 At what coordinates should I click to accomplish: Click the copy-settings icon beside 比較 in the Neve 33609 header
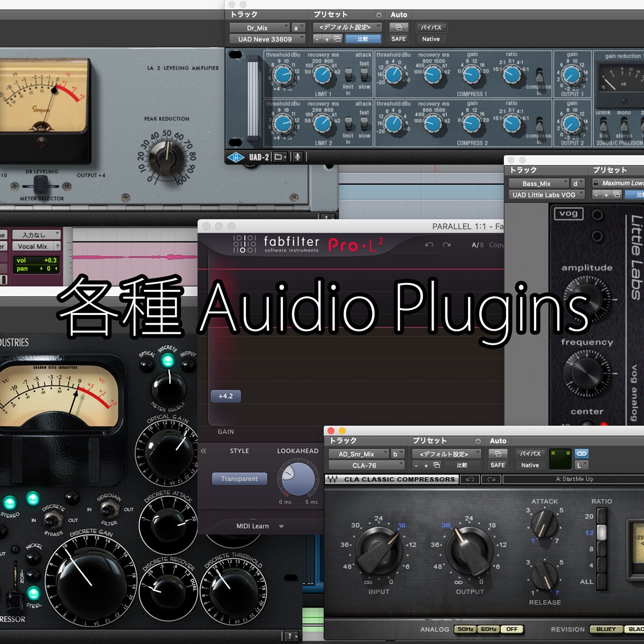(338, 39)
